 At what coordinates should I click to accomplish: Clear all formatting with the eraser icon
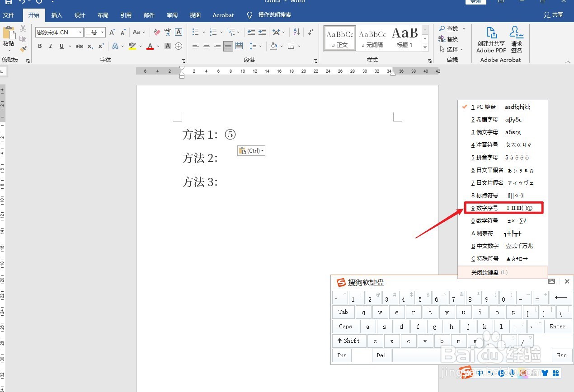(157, 32)
